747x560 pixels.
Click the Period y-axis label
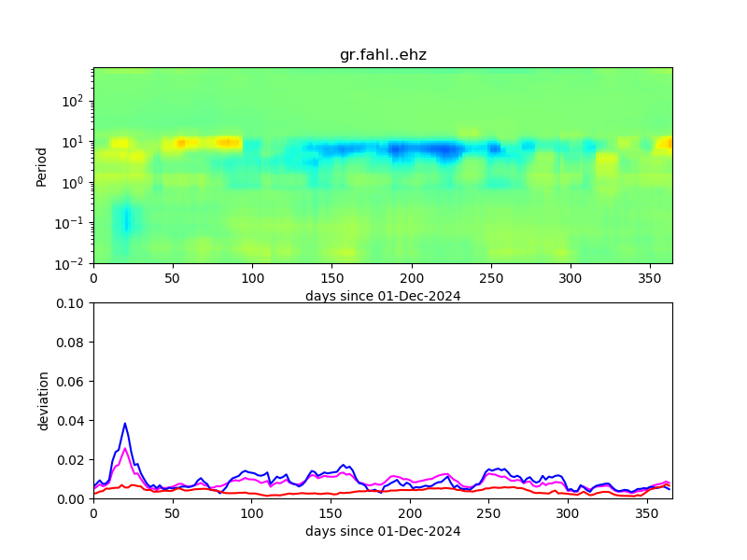coord(41,165)
